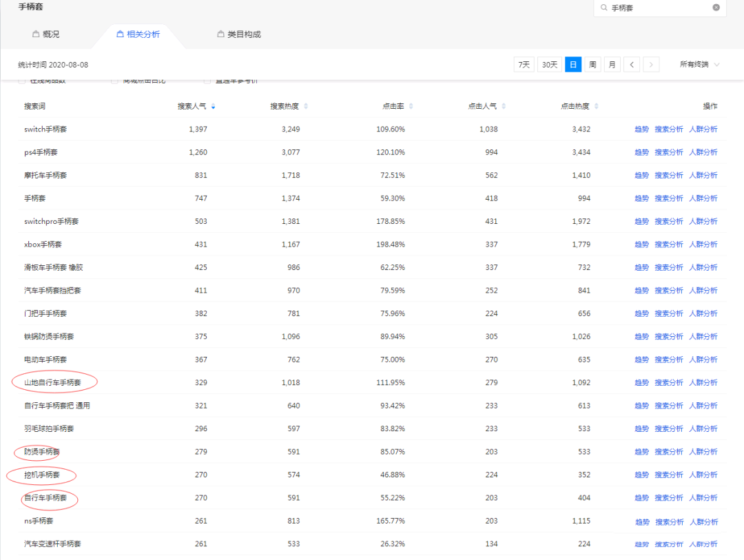
Task: Open 趋势 for switch手柄套 row
Action: [x=641, y=129]
